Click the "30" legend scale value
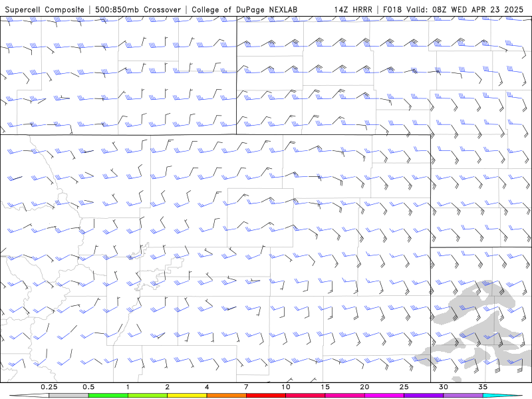This screenshot has width=532, height=399. [443, 387]
